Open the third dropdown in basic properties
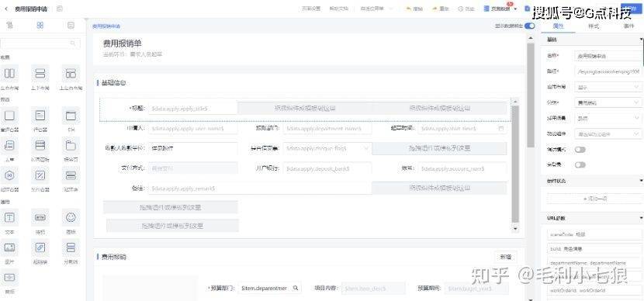Screen dimensions: 644x301 [608, 118]
